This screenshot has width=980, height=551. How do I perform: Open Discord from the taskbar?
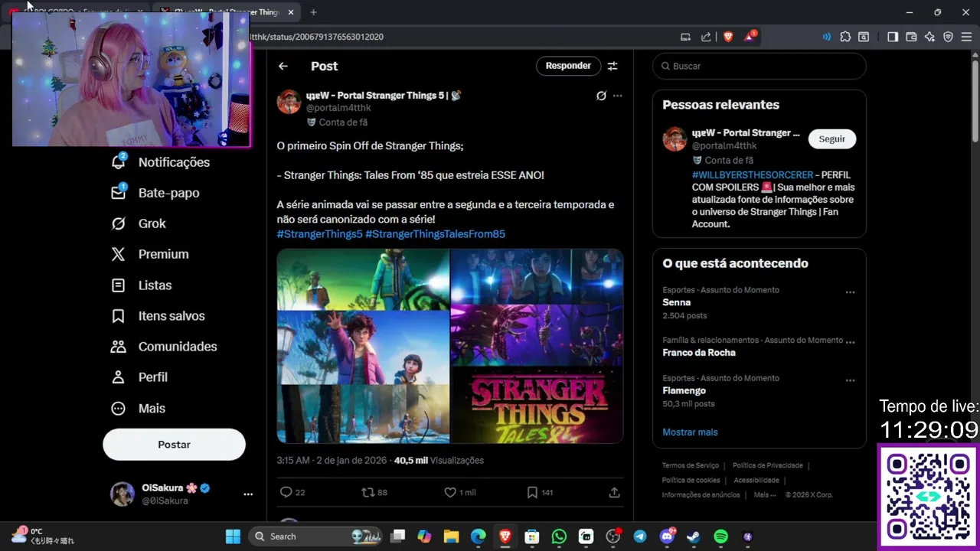point(667,536)
